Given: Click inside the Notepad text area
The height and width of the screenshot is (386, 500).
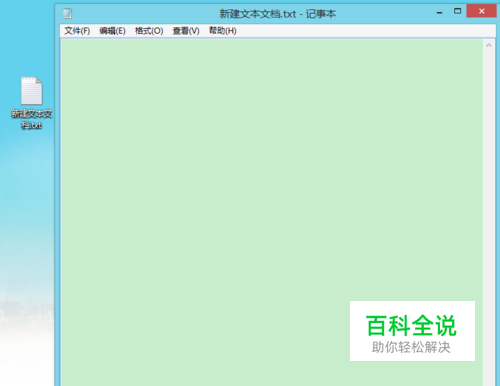Looking at the screenshot, I should 272,212.
